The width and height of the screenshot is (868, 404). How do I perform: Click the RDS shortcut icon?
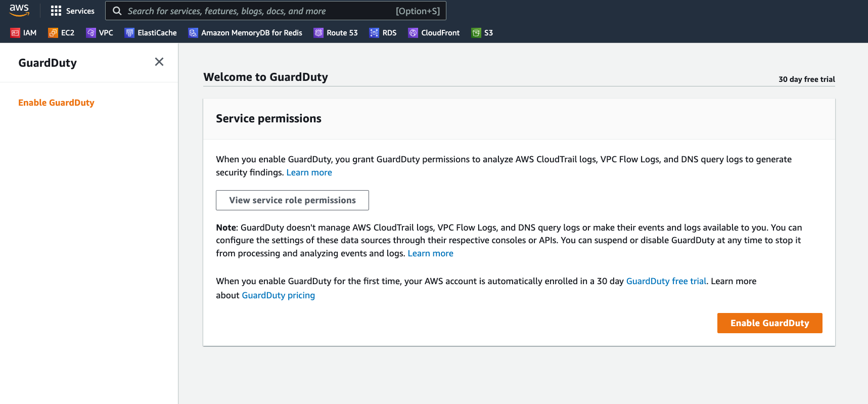374,33
